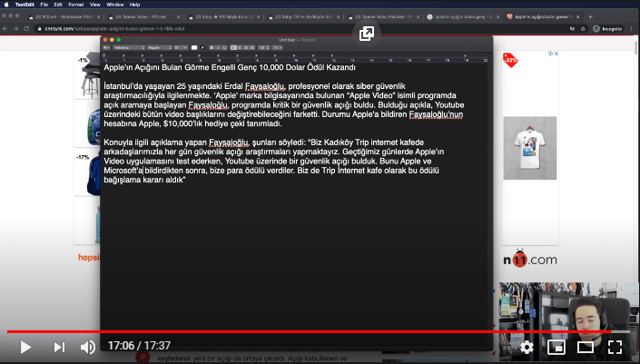Open the Incognito profile indicator
The height and width of the screenshot is (364, 640).
(607, 29)
